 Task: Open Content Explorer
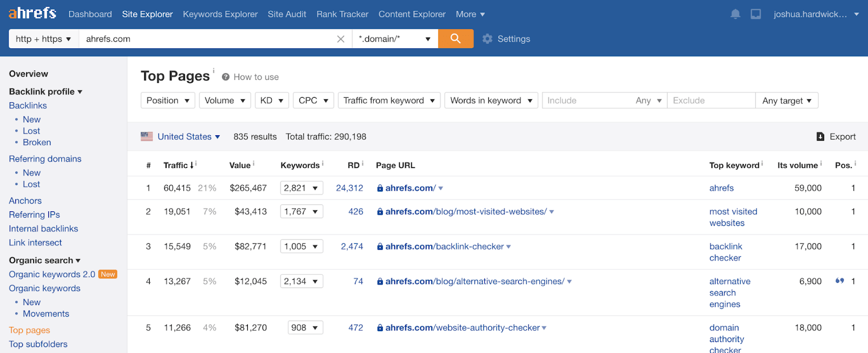(412, 14)
